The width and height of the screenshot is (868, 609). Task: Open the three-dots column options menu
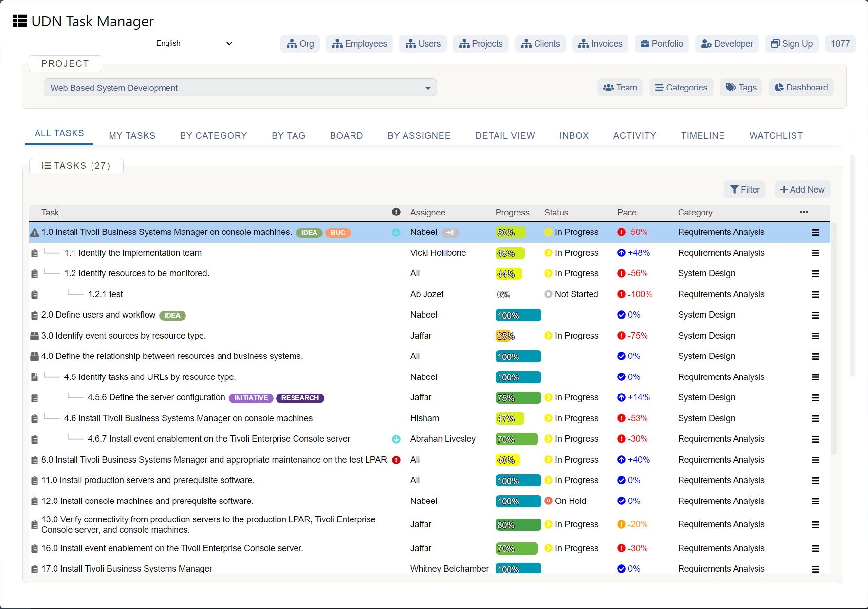(804, 212)
